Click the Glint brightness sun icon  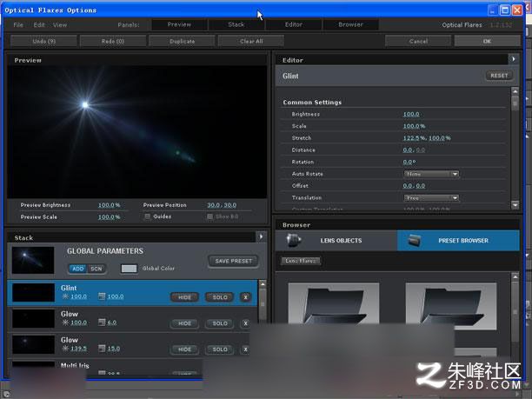(65, 296)
